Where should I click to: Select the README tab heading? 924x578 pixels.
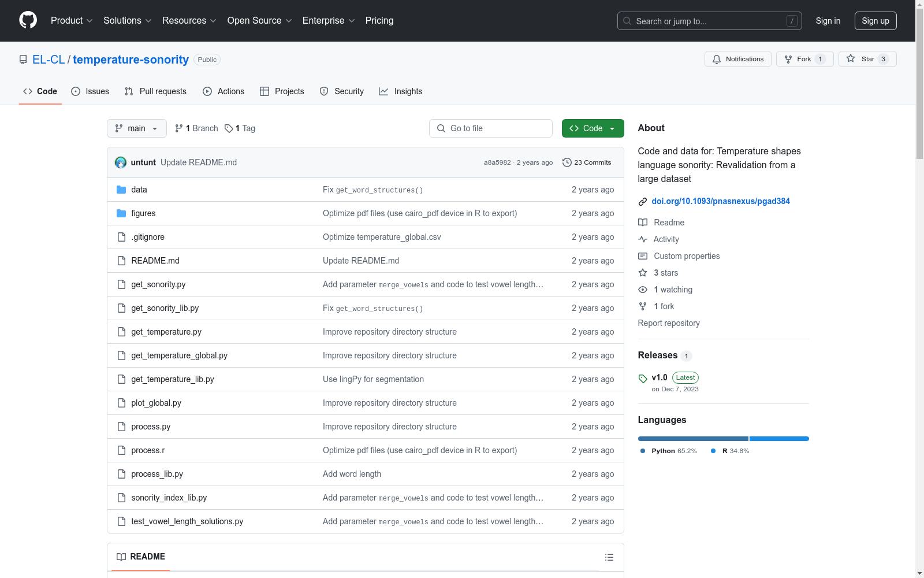[x=141, y=557]
